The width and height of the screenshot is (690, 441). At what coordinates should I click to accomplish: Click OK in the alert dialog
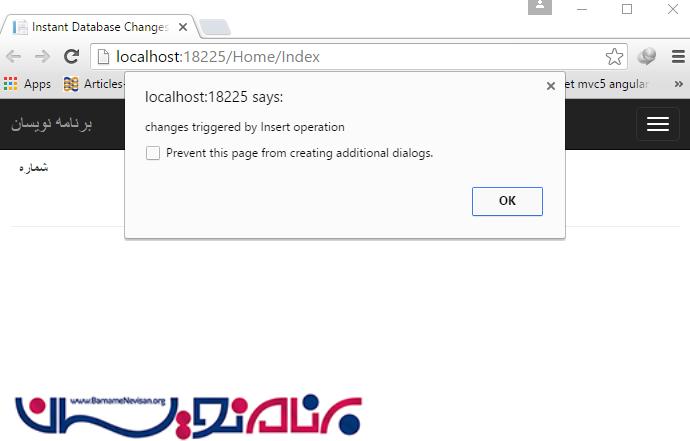coord(507,201)
